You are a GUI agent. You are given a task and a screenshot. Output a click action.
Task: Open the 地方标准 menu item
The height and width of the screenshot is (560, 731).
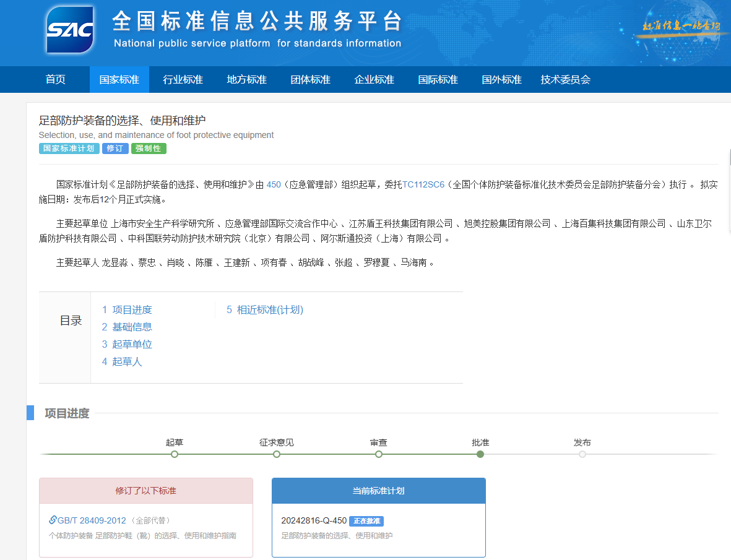246,80
